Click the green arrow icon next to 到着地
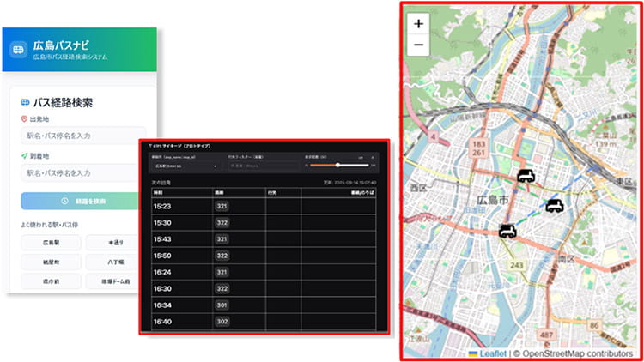 point(25,157)
